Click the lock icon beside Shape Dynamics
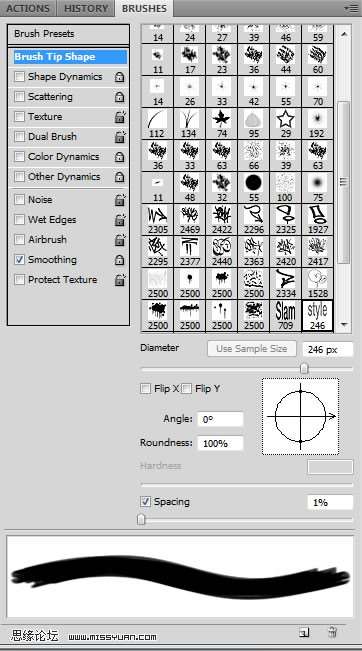This screenshot has width=362, height=651. (x=120, y=77)
